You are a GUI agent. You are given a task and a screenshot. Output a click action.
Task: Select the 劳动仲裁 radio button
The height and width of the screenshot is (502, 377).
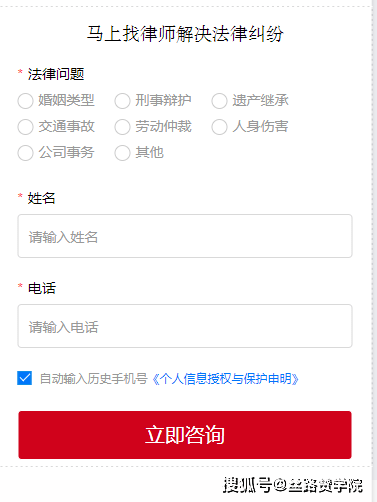pyautogui.click(x=122, y=127)
